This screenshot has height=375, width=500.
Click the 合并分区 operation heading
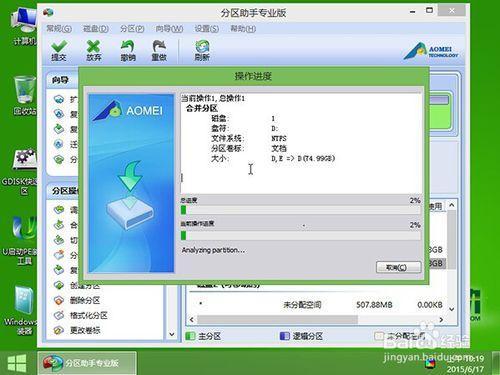click(202, 108)
